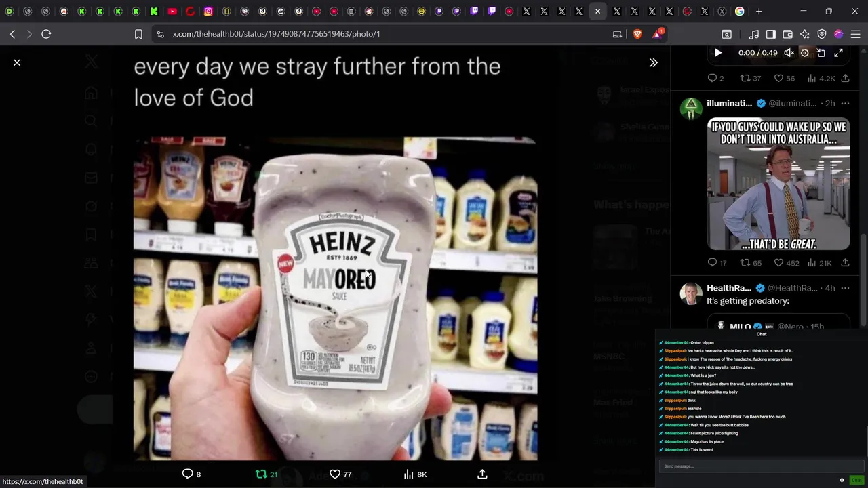This screenshot has height=488, width=868.
Task: Repost the video post with 37 reposts
Action: (750, 78)
